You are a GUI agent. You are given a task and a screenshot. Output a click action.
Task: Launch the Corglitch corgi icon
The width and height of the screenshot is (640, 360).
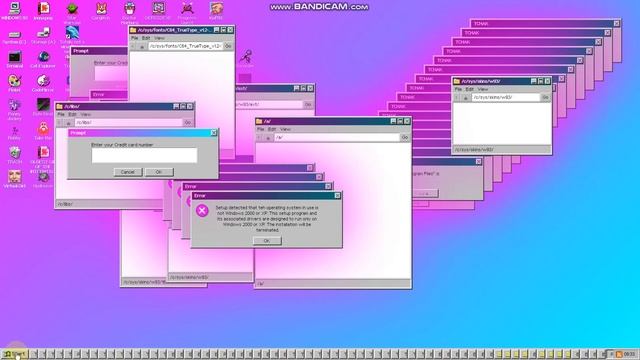click(x=101, y=11)
